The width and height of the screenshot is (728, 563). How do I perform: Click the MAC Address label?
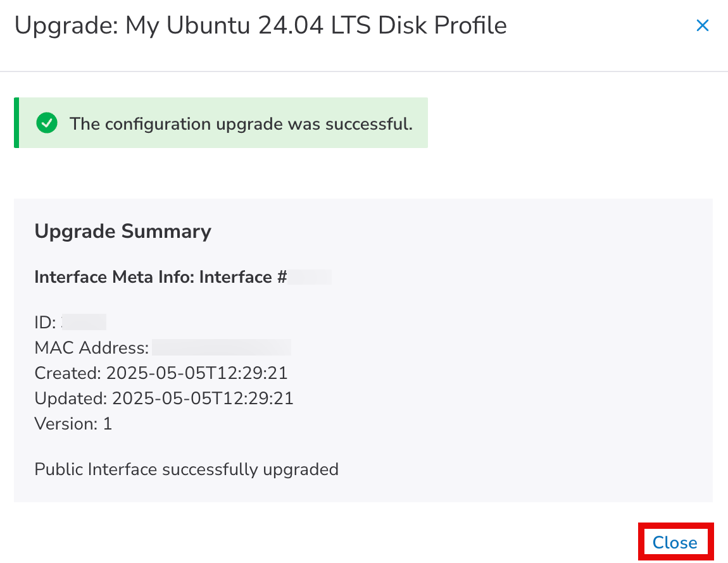click(91, 348)
